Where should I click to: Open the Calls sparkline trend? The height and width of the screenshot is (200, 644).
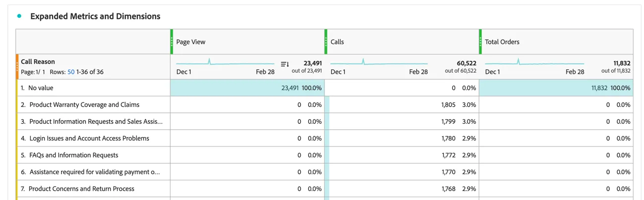click(x=379, y=63)
